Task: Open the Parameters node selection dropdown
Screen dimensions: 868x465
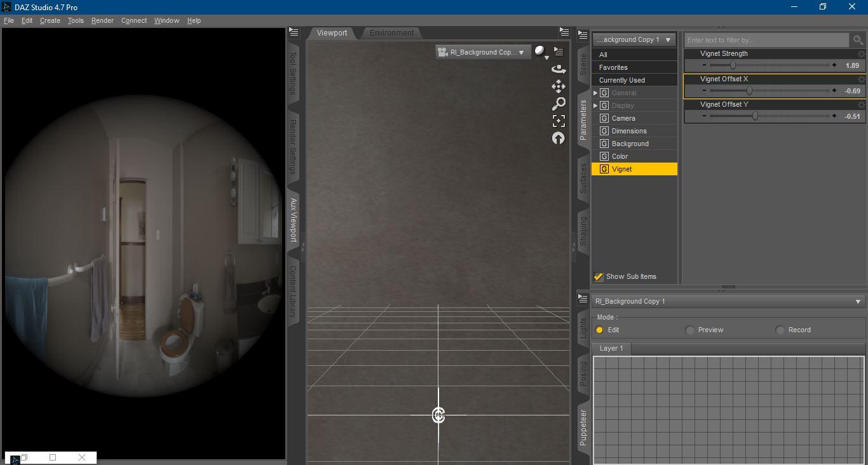Action: click(634, 39)
